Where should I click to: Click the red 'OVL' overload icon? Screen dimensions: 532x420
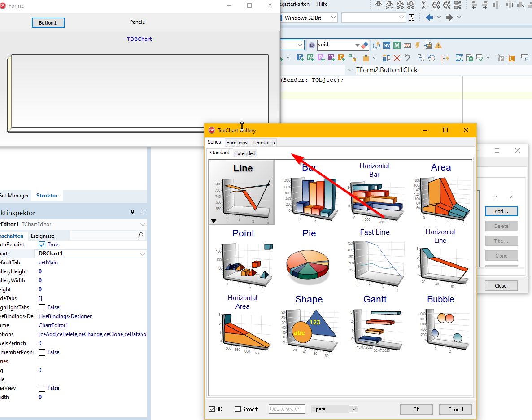click(x=407, y=45)
